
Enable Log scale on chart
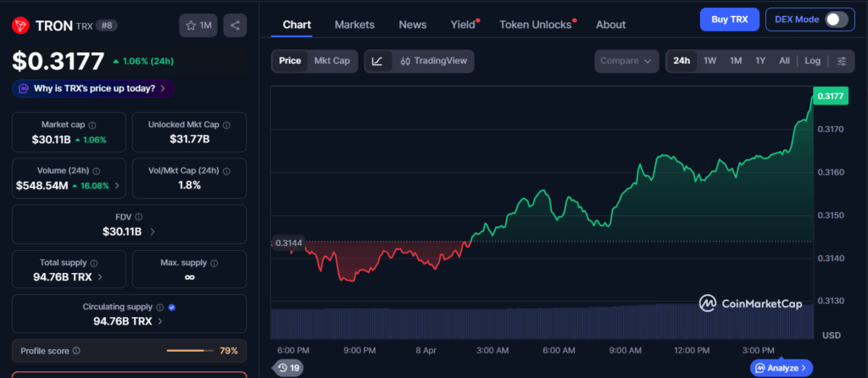click(812, 61)
